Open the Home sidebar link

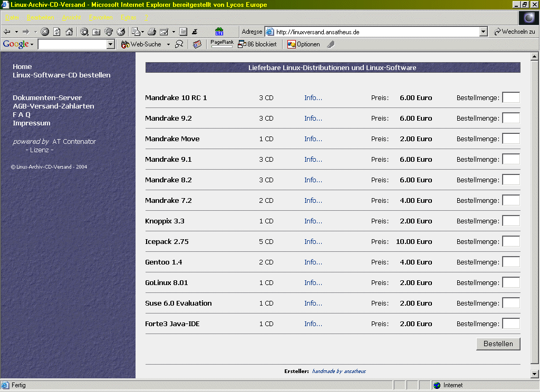pos(22,67)
